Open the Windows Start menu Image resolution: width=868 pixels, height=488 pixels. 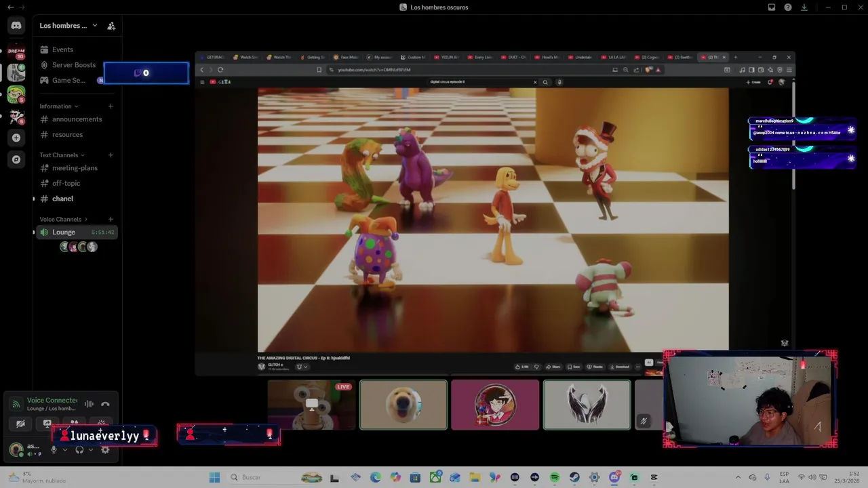coord(214,477)
